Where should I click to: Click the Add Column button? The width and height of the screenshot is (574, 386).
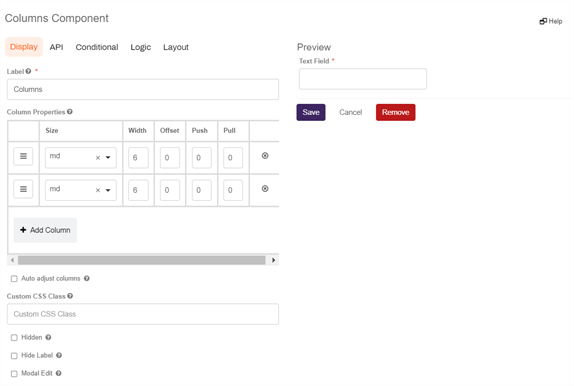coord(45,230)
